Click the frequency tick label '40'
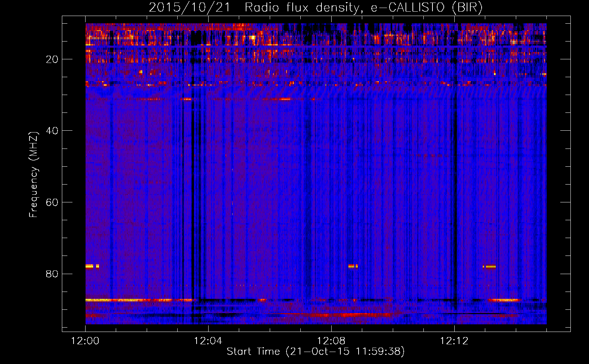 pos(52,131)
